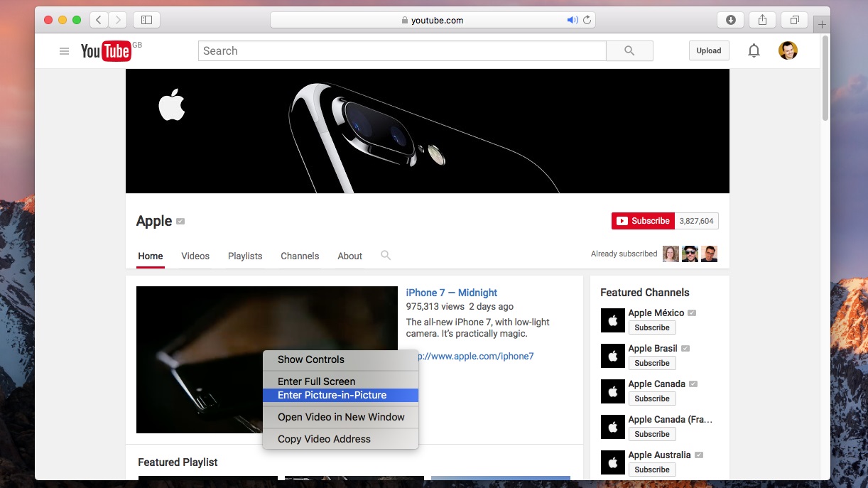Select the Home channel tab

point(151,256)
